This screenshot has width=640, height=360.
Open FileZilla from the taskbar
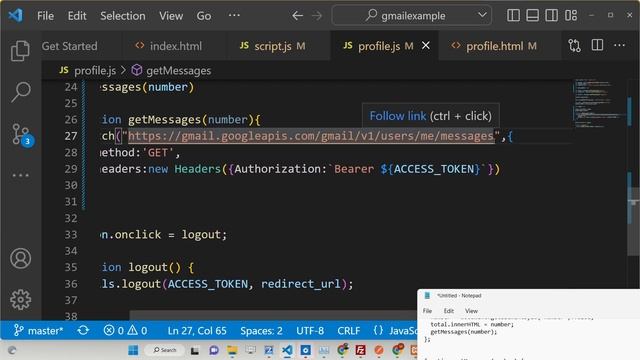coord(360,350)
